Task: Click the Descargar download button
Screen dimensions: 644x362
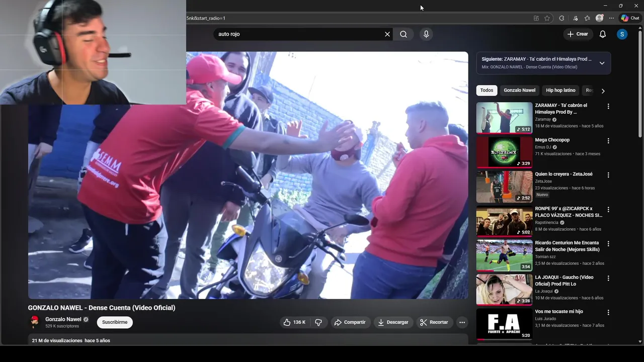Action: [393, 322]
